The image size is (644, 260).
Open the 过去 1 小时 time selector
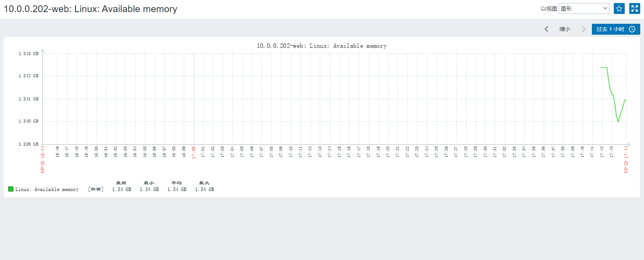click(x=616, y=29)
